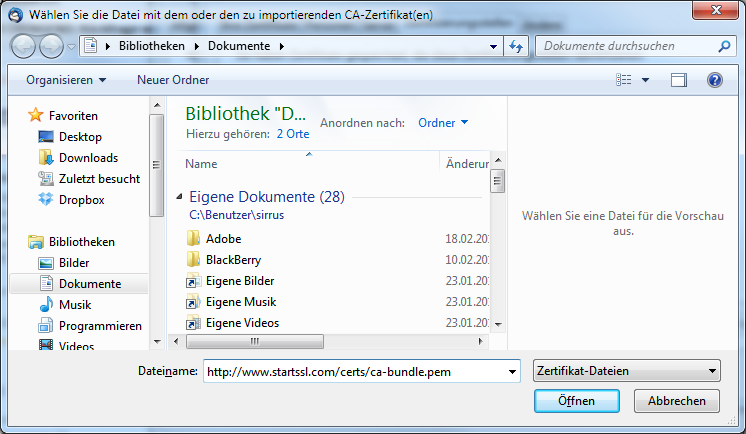The width and height of the screenshot is (746, 434).
Task: Click the Eigene Bilder shortcut icon
Action: click(x=193, y=281)
